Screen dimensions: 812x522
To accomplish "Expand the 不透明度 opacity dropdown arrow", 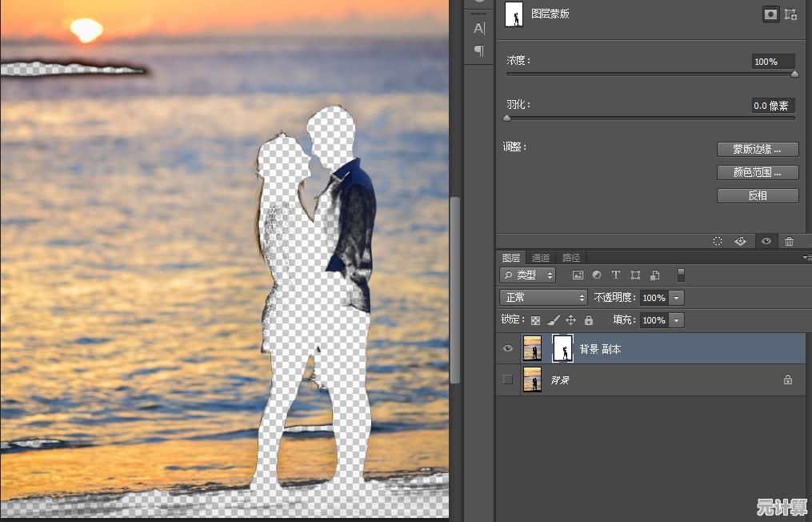I will [x=677, y=298].
